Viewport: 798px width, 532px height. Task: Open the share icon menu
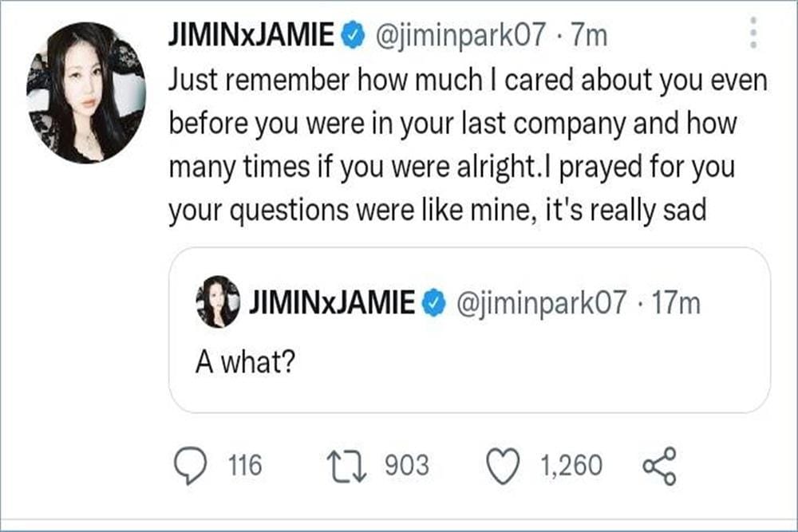(x=659, y=465)
